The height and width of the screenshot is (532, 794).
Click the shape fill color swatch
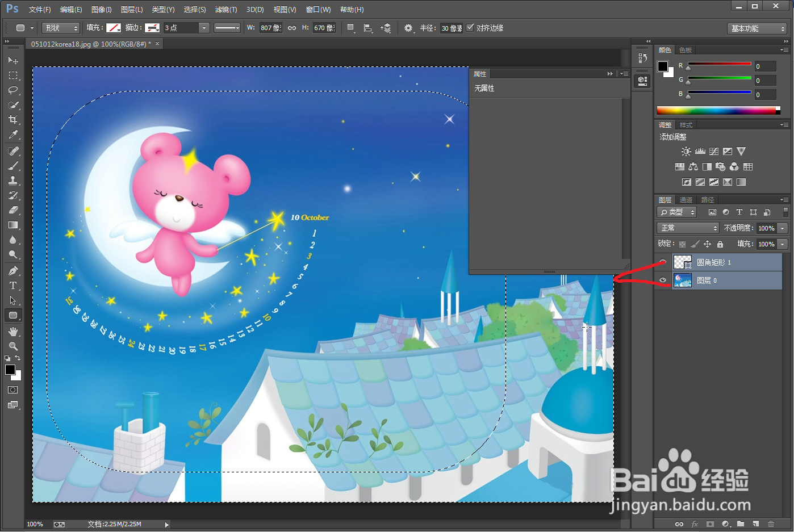114,28
